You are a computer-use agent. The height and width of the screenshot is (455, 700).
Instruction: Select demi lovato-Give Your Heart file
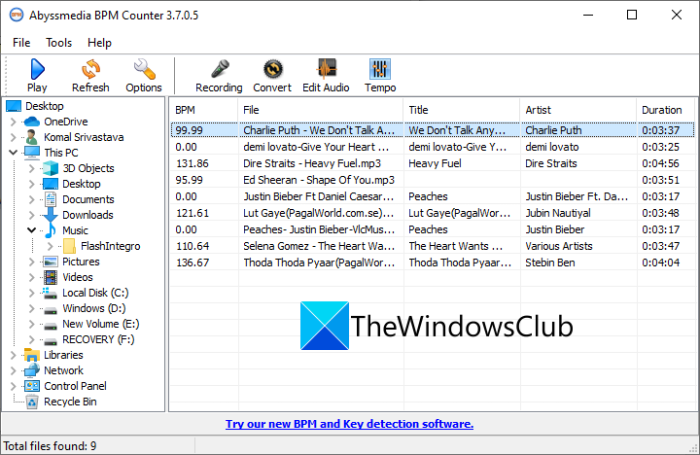click(316, 147)
